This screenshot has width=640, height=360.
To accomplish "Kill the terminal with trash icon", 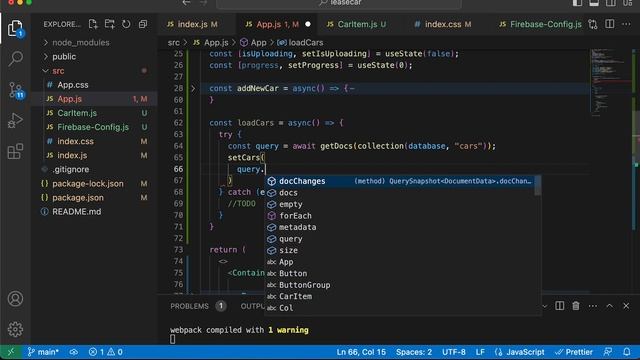I will pyautogui.click(x=576, y=306).
